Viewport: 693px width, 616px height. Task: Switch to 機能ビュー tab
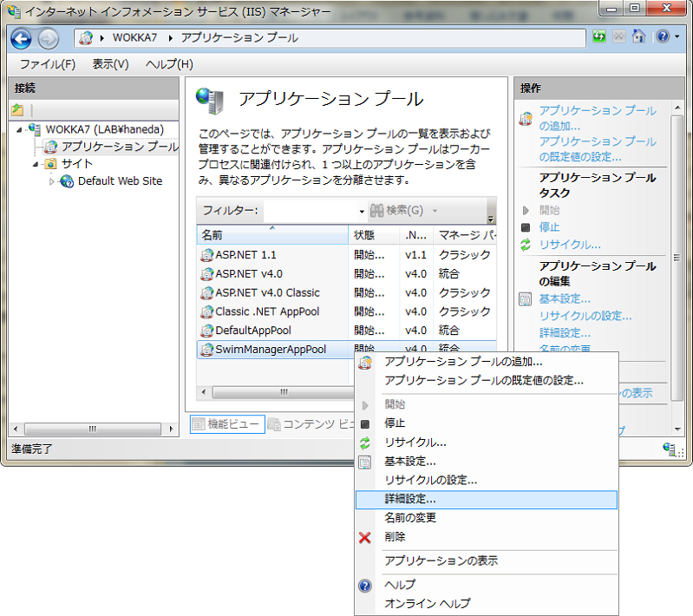(x=227, y=424)
